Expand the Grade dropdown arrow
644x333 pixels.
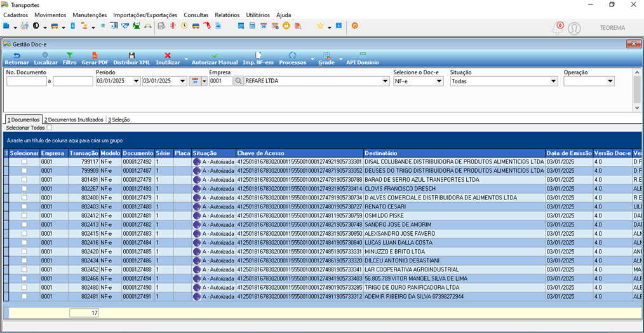[340, 59]
